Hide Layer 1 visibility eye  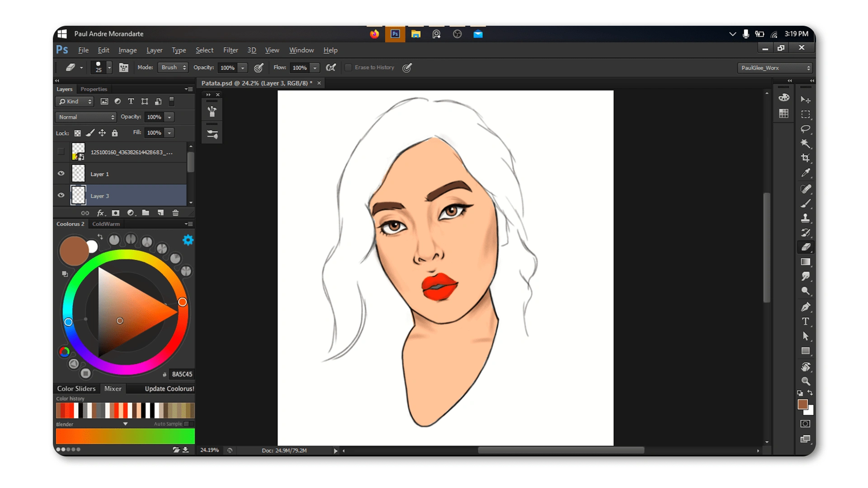coord(61,174)
